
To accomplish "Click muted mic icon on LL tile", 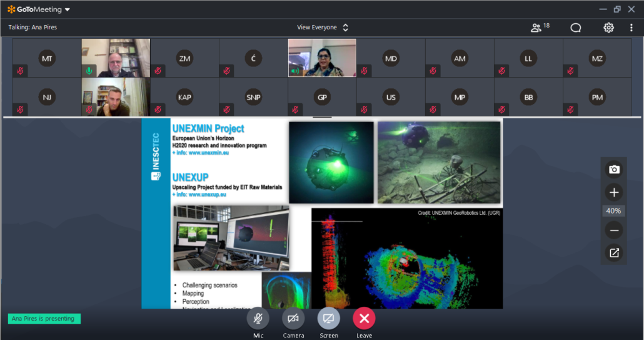I will 501,71.
